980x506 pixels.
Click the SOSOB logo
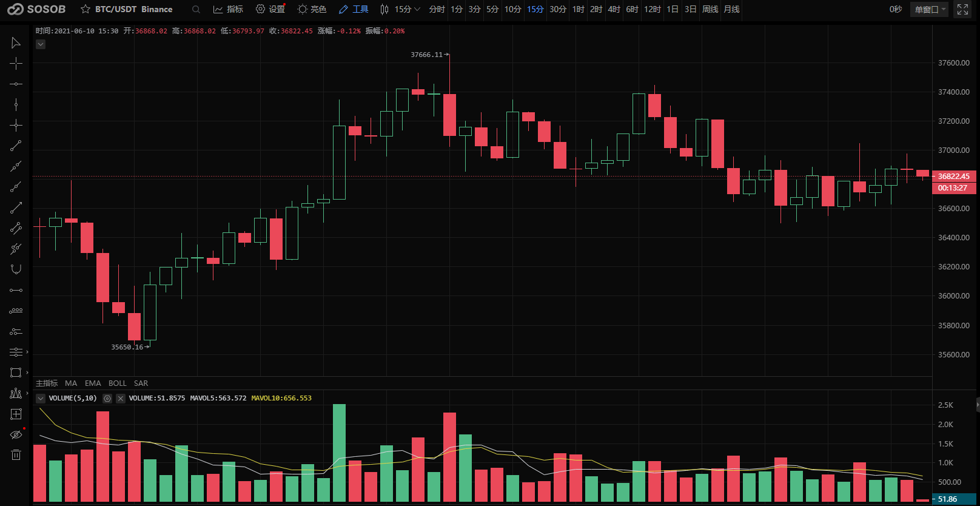[36, 9]
